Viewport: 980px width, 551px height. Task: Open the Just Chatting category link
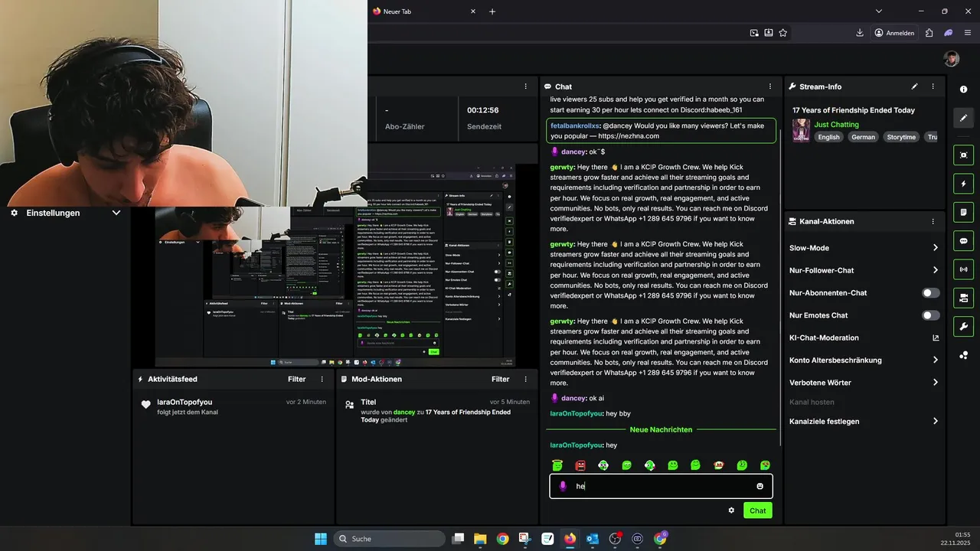click(x=836, y=124)
